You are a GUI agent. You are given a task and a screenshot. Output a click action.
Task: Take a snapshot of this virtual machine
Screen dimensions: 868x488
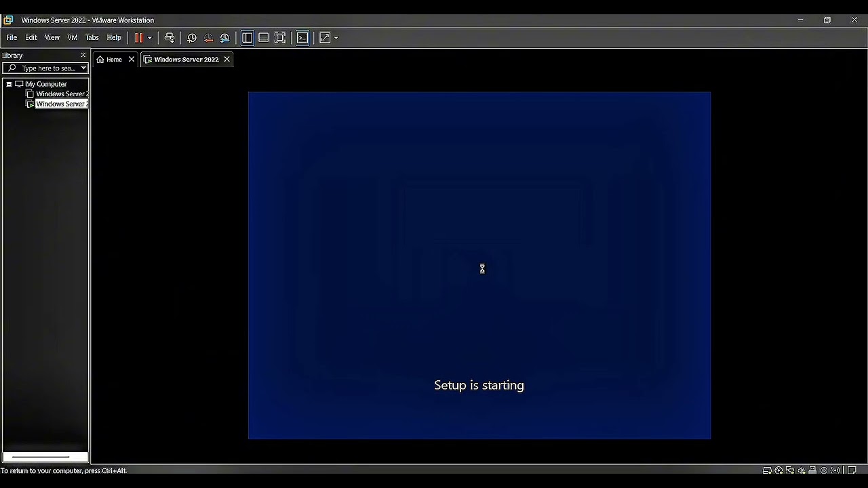pos(192,38)
